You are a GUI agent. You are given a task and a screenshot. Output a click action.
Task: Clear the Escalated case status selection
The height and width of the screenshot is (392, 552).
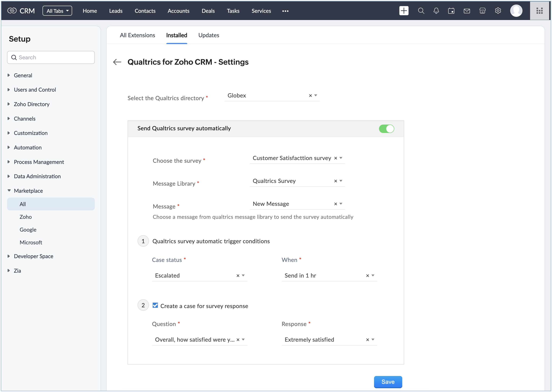point(238,276)
